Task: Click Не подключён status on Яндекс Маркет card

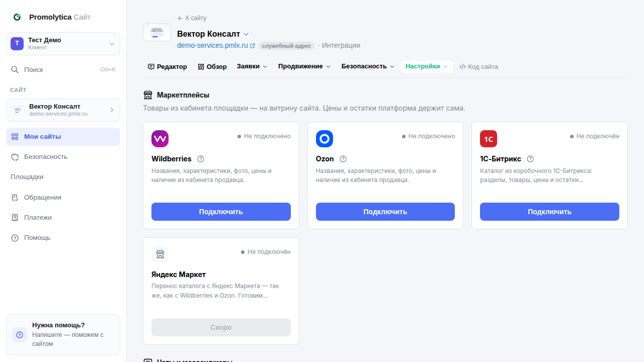Action: (266, 252)
